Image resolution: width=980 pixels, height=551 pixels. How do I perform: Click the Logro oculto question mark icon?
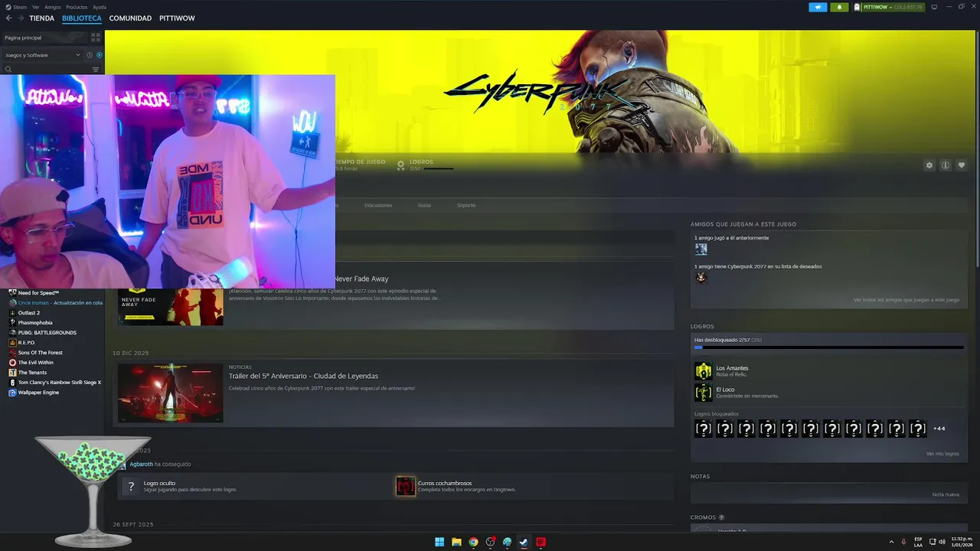pos(131,486)
